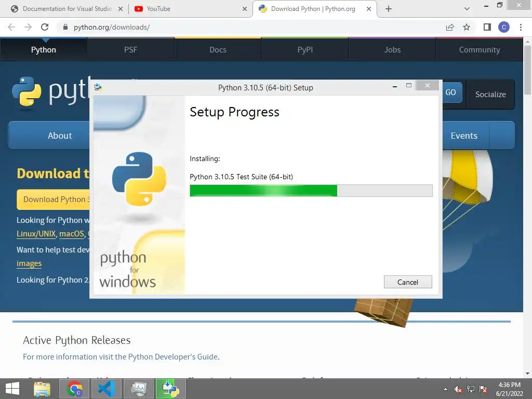Open the Chrome three-dot menu
532x399 pixels.
point(521,27)
